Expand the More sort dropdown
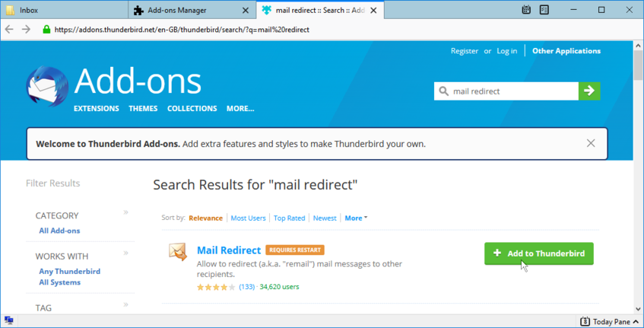Image resolution: width=644 pixels, height=328 pixels. pyautogui.click(x=356, y=218)
